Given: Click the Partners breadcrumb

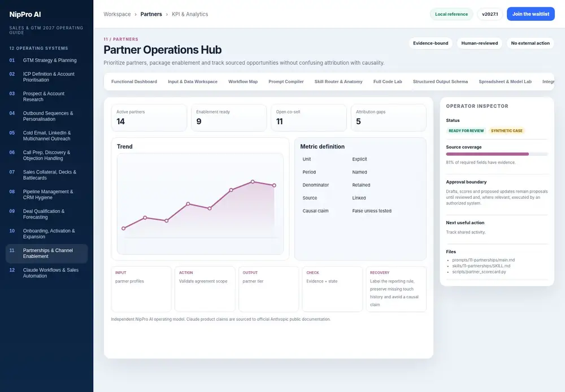Looking at the screenshot, I should (151, 14).
